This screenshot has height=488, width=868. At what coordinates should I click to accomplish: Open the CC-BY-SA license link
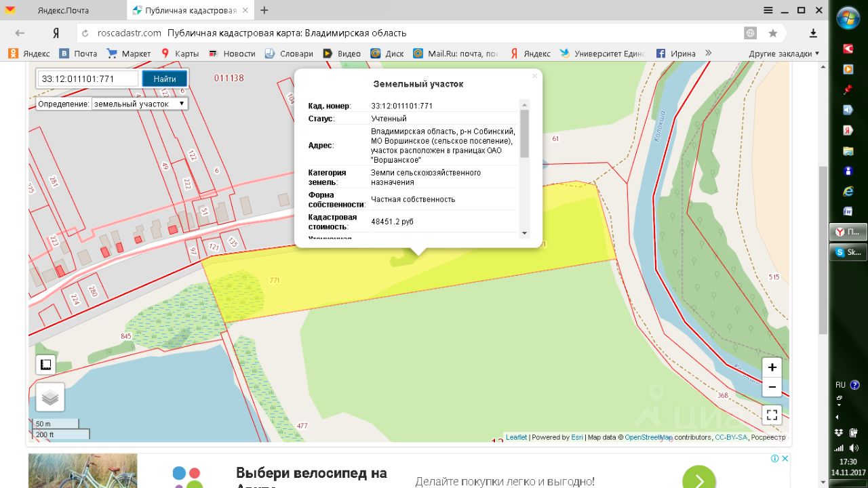731,437
